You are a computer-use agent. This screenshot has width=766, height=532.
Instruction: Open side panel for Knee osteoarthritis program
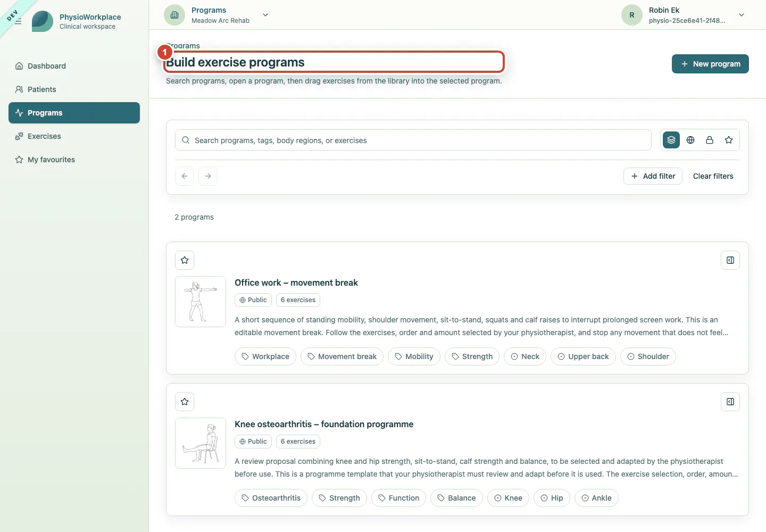pos(730,402)
